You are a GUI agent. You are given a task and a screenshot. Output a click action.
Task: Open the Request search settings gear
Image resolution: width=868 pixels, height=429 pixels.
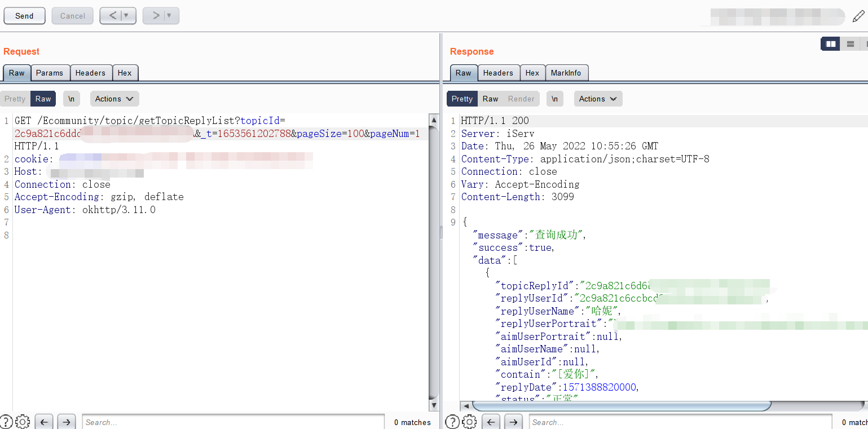coord(23,422)
